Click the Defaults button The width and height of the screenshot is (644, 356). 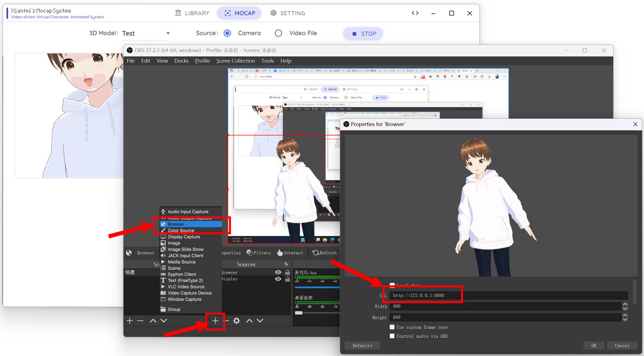362,346
